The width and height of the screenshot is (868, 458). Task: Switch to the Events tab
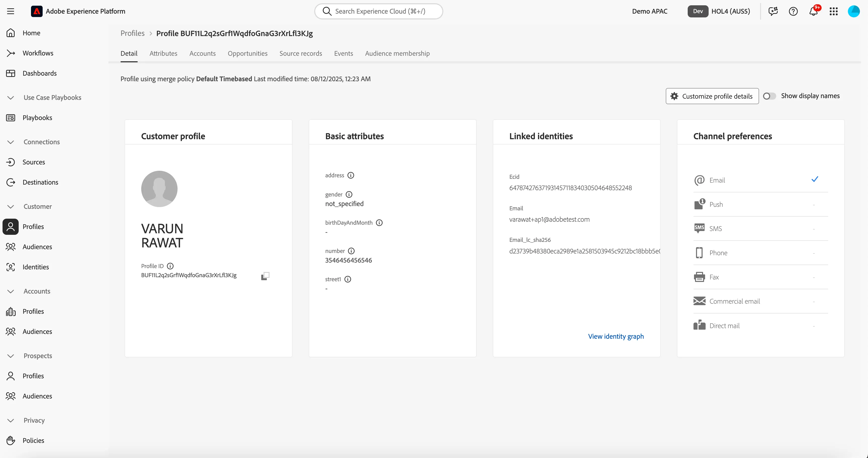pyautogui.click(x=343, y=53)
